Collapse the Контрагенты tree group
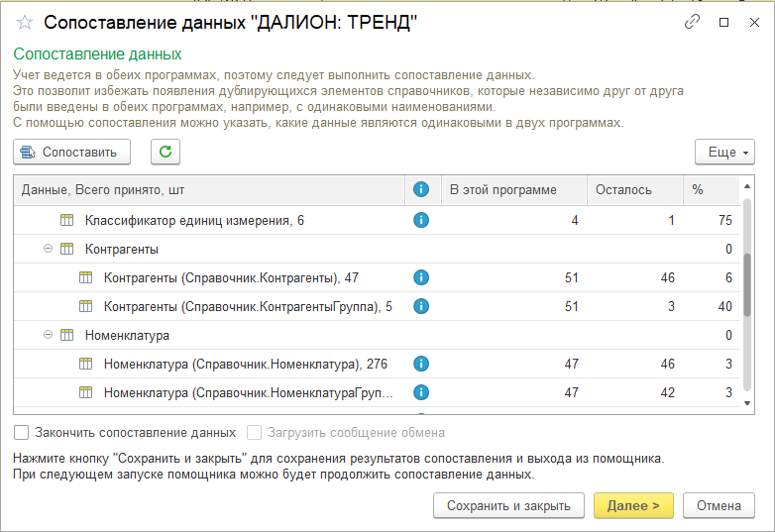Viewport: 775px width, 532px height. (48, 249)
